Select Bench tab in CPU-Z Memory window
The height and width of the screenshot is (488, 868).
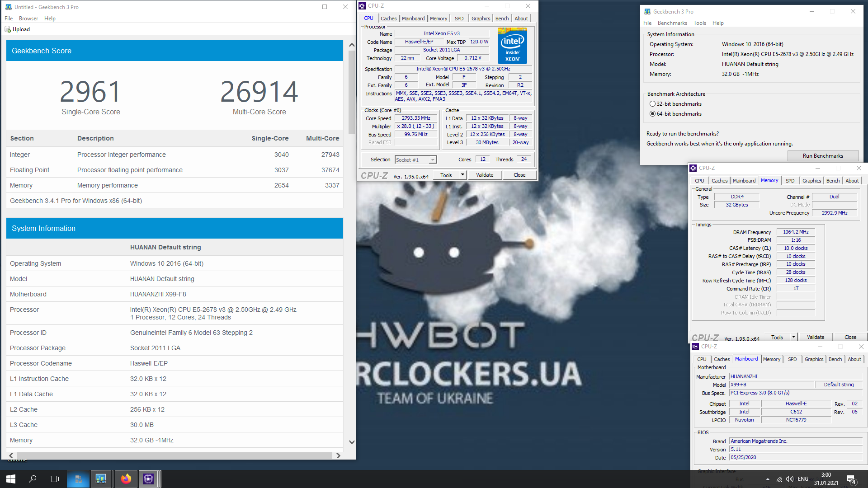833,181
